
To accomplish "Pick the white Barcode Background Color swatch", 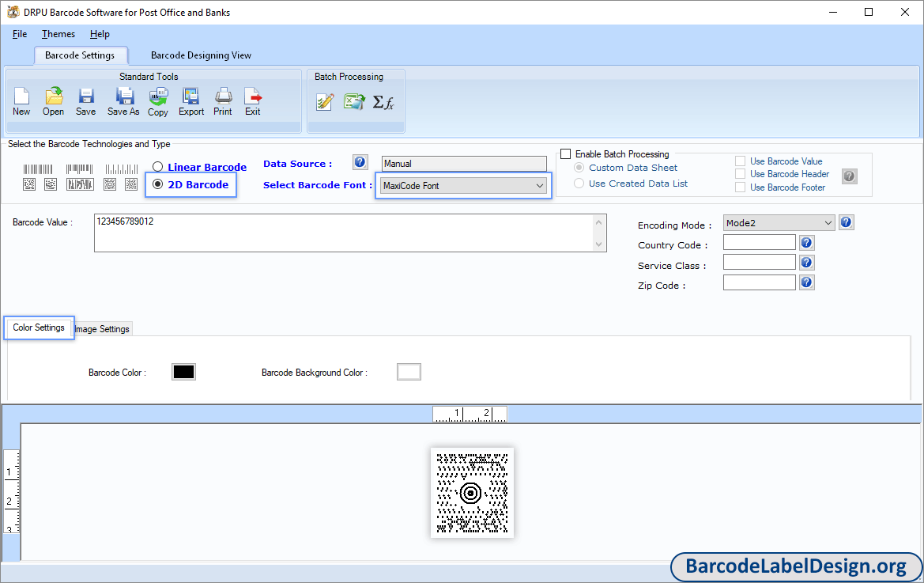I will pyautogui.click(x=409, y=372).
